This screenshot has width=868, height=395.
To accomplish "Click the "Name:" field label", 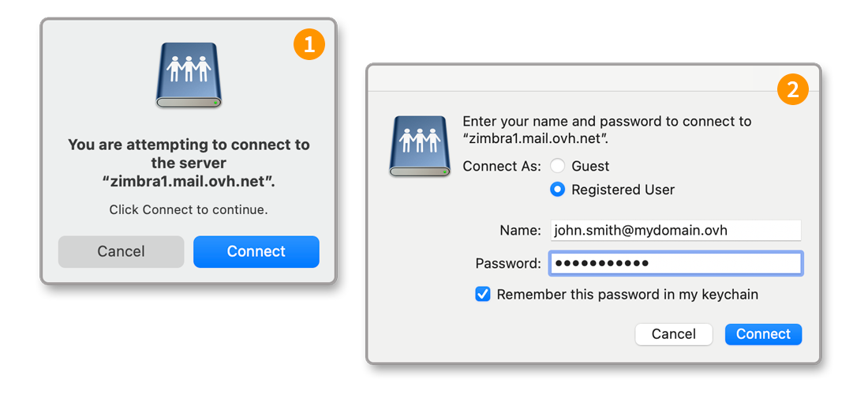I will point(520,231).
